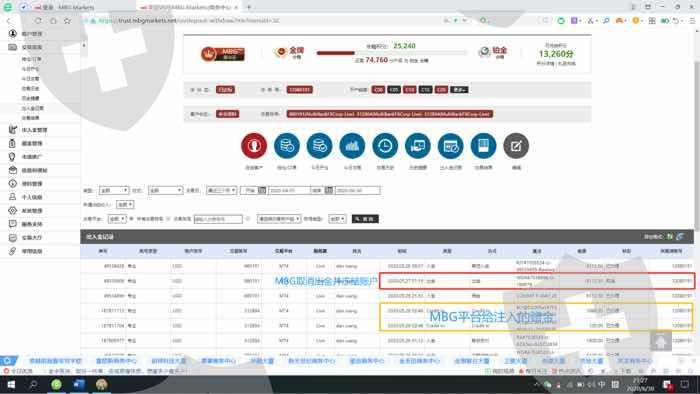The image size is (700, 394).
Task: Click the dark 查询 search button
Action: click(365, 219)
